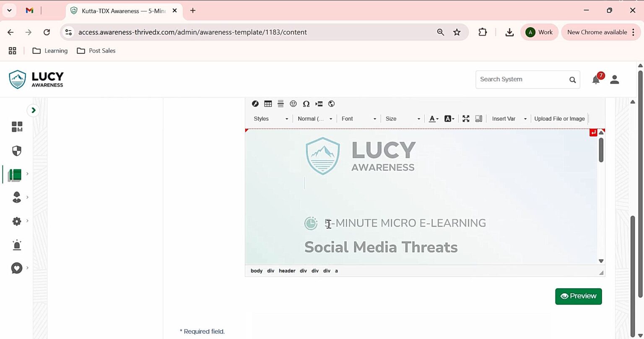The height and width of the screenshot is (339, 644).
Task: Open the Work profile button
Action: click(x=539, y=32)
